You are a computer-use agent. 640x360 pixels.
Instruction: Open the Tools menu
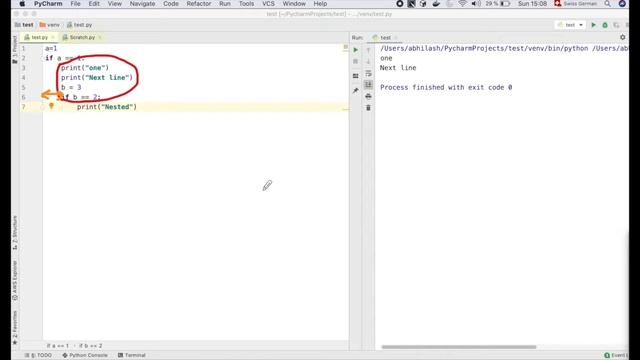(x=246, y=4)
